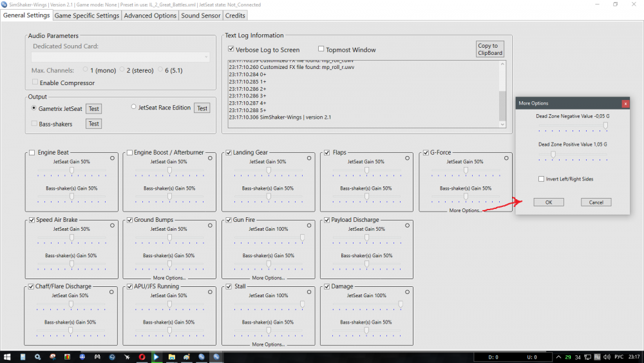Uncheck the Gun Fire effect

(229, 220)
